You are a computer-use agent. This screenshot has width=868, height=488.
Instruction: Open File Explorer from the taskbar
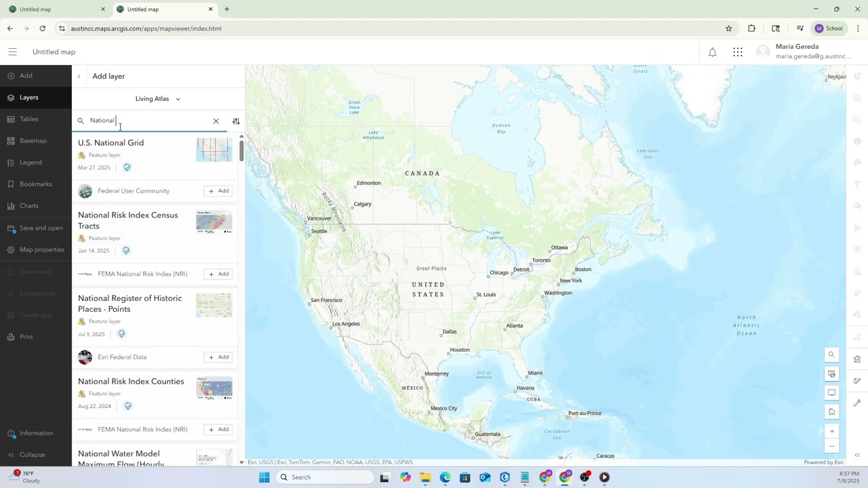[425, 478]
